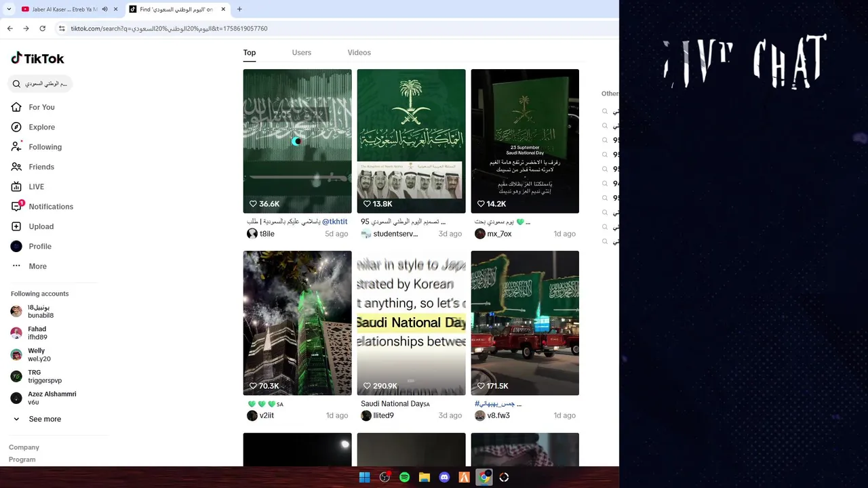Go forward in the browser
The width and height of the screenshot is (868, 488).
pos(26,28)
